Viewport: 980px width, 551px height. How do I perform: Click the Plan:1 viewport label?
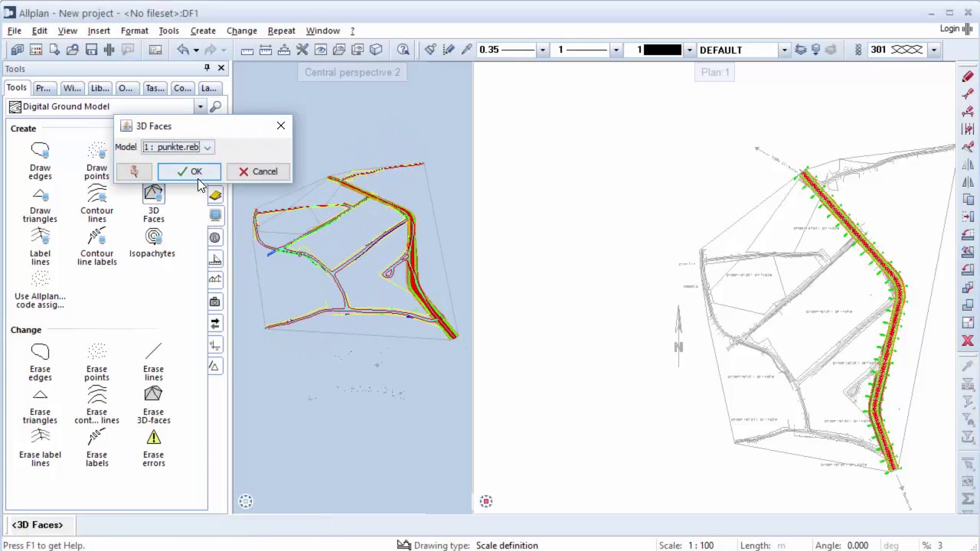point(716,72)
